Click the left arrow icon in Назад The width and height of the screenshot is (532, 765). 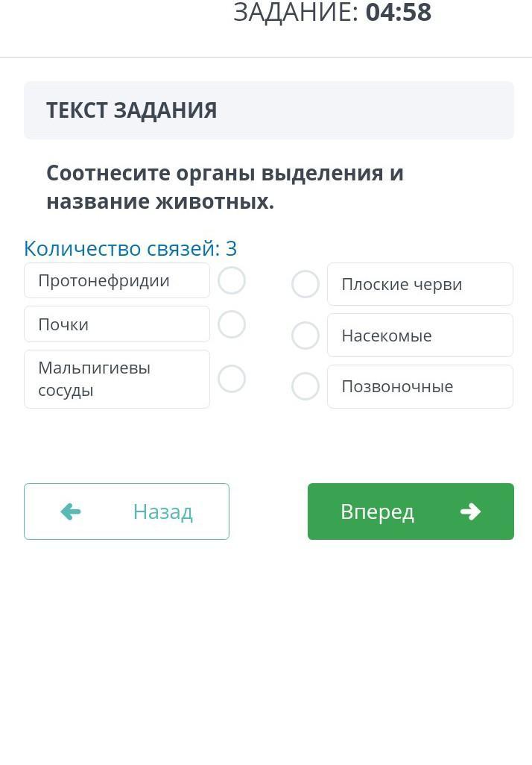click(x=71, y=511)
